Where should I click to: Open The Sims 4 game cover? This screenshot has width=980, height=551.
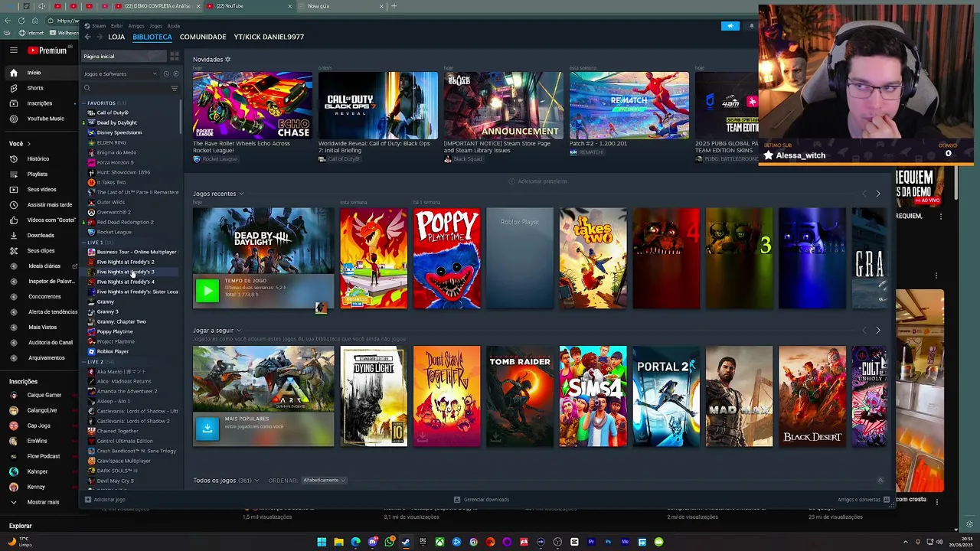593,396
